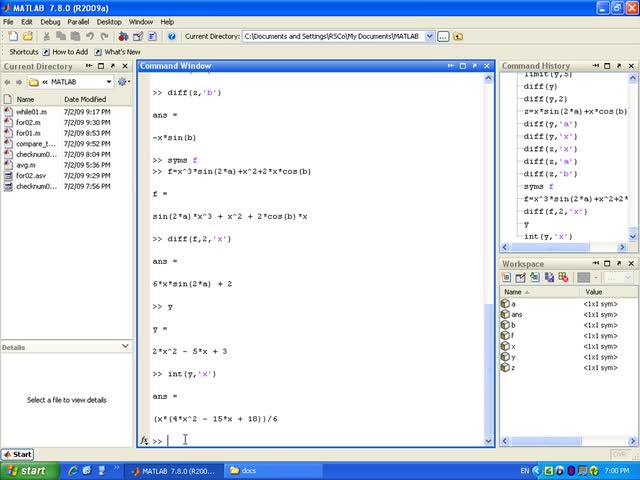This screenshot has width=640, height=480.
Task: Select int(y,'x') in Command History
Action: click(548, 236)
